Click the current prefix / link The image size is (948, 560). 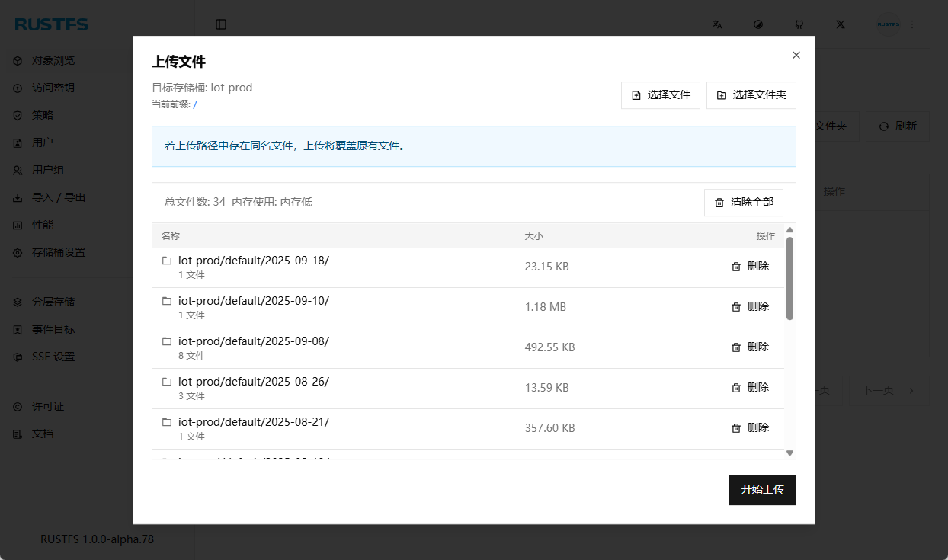[195, 104]
